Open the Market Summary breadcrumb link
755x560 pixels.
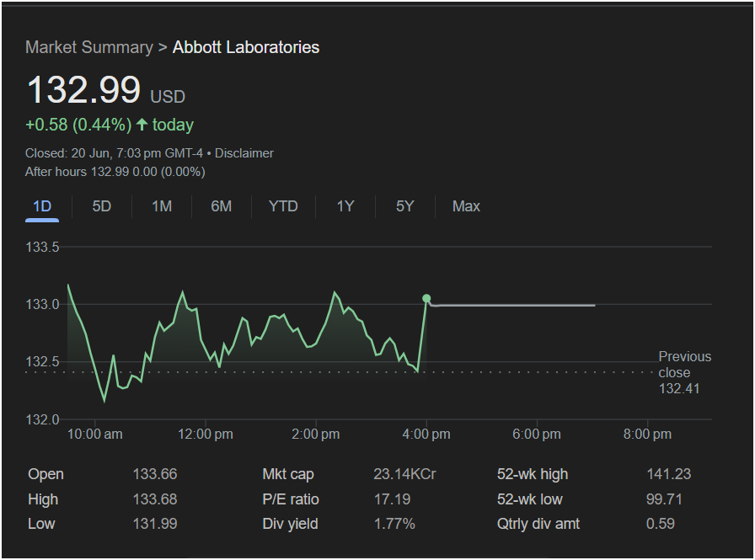[89, 47]
